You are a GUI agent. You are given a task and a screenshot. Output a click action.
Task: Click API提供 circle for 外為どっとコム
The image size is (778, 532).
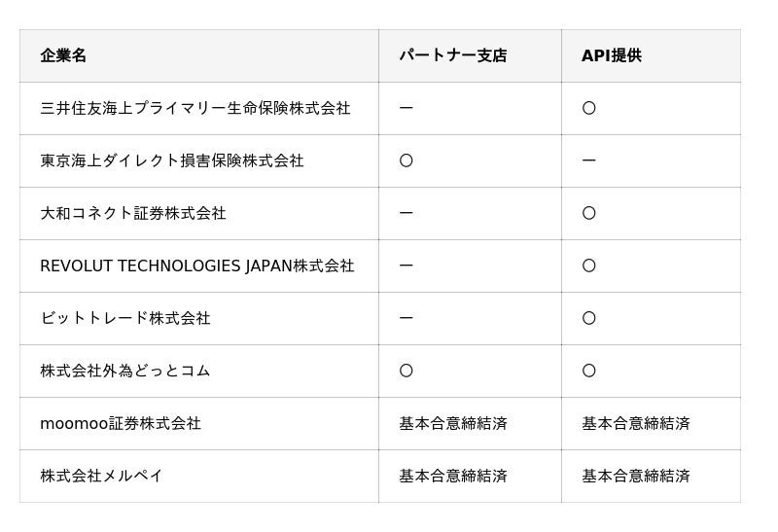tap(588, 371)
